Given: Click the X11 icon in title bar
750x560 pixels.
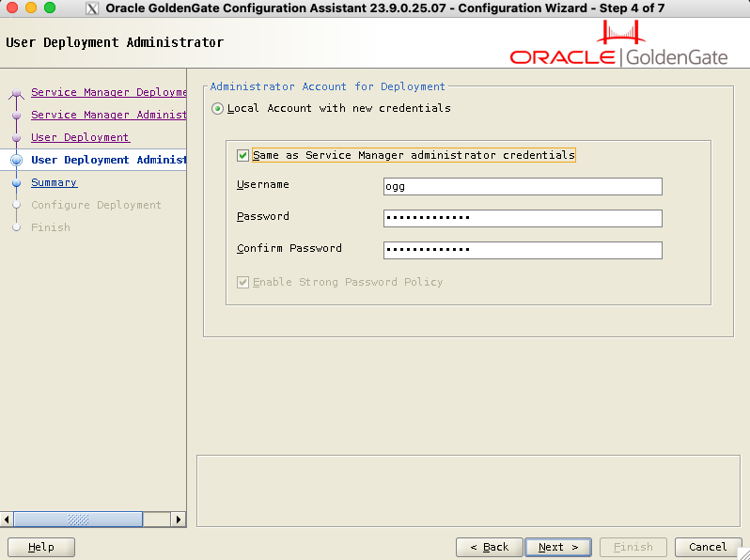Looking at the screenshot, I should coord(93,8).
